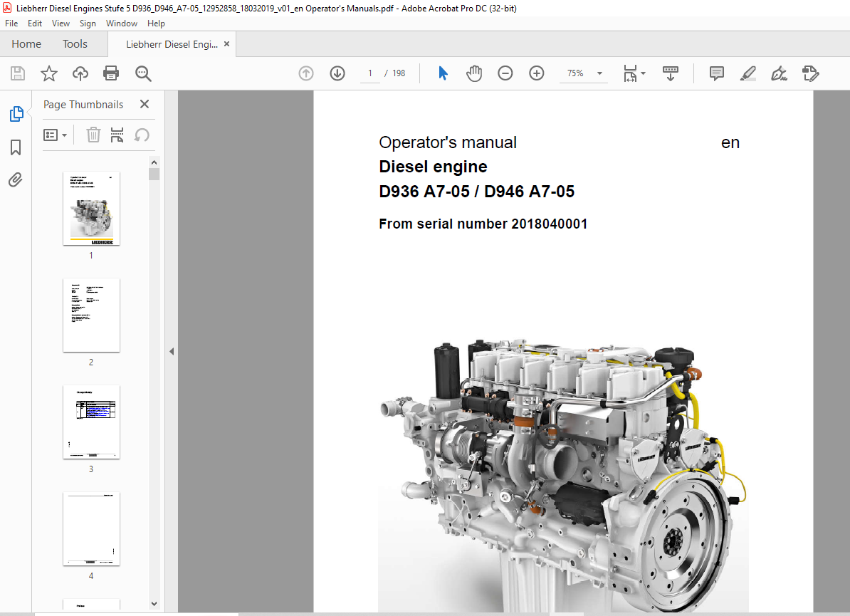Open the Help menu
Viewport: 850px width, 616px height.
point(156,24)
